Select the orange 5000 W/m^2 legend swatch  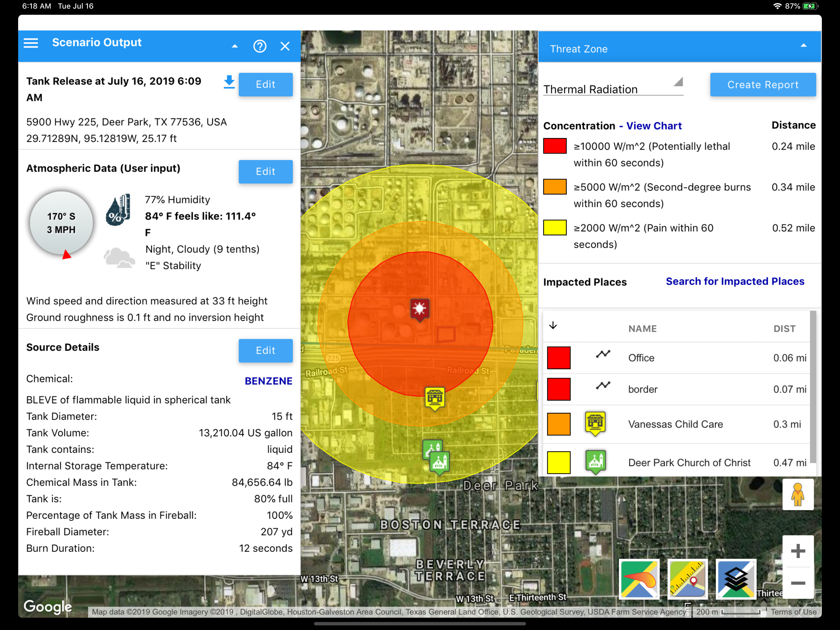pyautogui.click(x=555, y=186)
